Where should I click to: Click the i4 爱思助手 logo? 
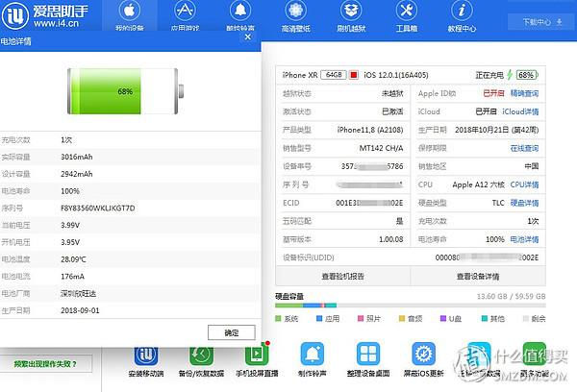[x=45, y=15]
